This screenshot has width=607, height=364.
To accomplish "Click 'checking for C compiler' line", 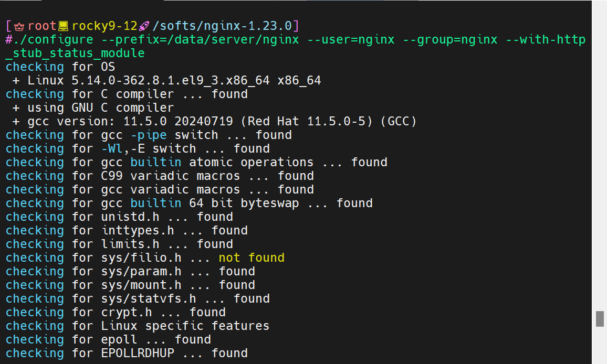I will (127, 94).
